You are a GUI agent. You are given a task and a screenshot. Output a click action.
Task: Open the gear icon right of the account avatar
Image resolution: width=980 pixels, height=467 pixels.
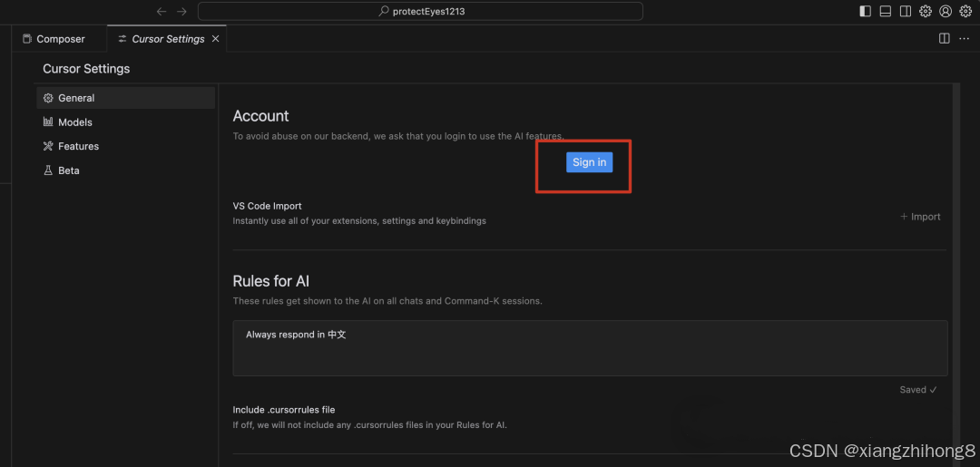coord(965,11)
